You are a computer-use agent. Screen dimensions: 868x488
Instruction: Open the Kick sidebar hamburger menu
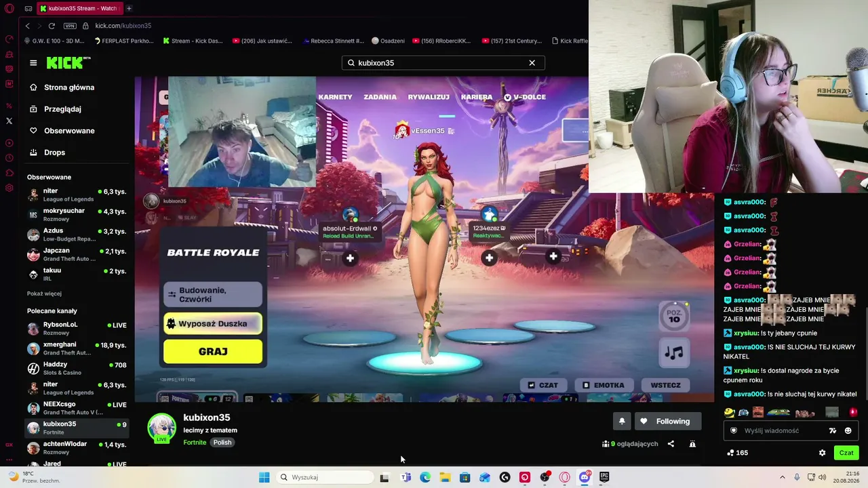(x=33, y=63)
